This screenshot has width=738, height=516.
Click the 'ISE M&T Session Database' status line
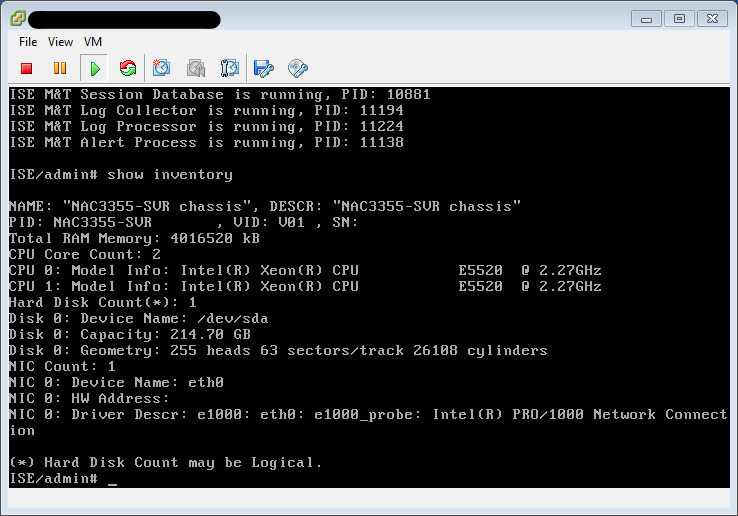click(x=220, y=95)
